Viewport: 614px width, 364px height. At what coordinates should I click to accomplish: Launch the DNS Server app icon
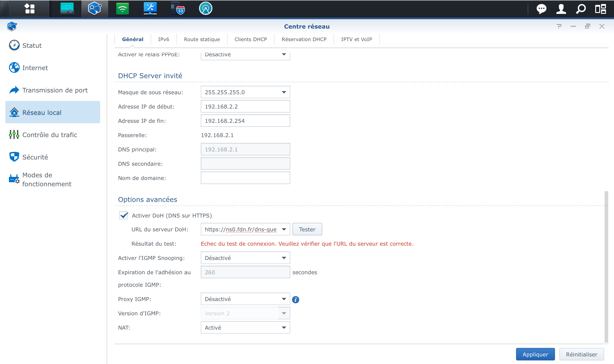[178, 9]
